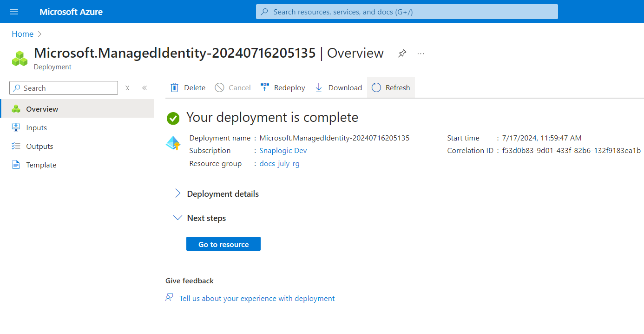Click the Home breadcrumb link

point(22,34)
